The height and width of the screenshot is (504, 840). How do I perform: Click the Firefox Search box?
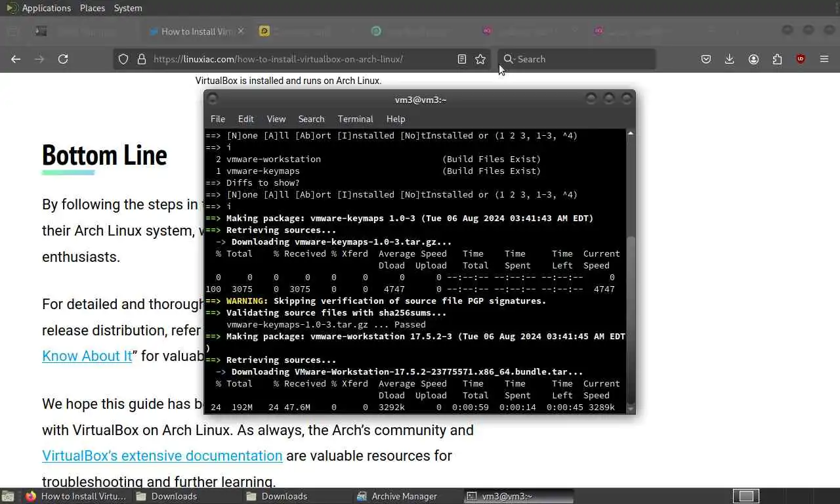[x=577, y=59]
